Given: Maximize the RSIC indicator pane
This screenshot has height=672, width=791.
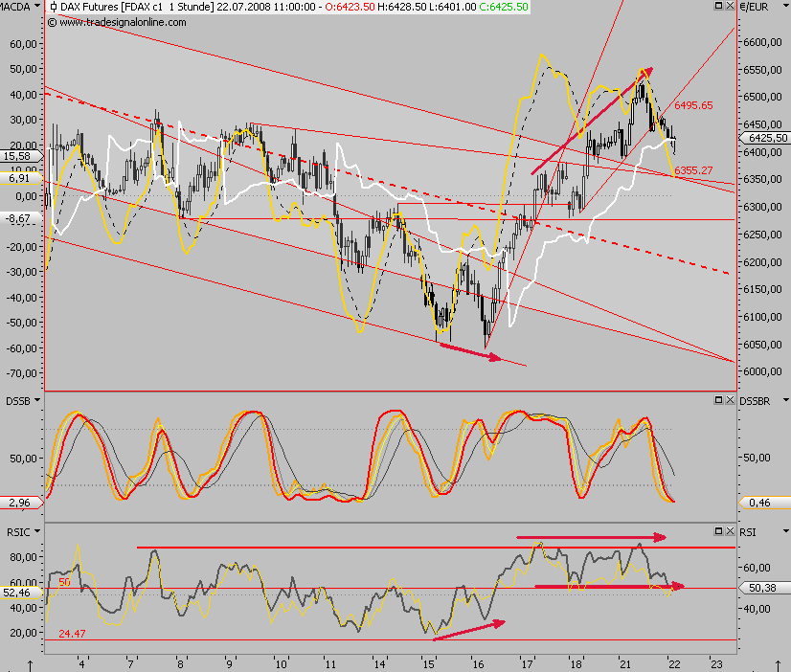Looking at the screenshot, I should [x=719, y=531].
